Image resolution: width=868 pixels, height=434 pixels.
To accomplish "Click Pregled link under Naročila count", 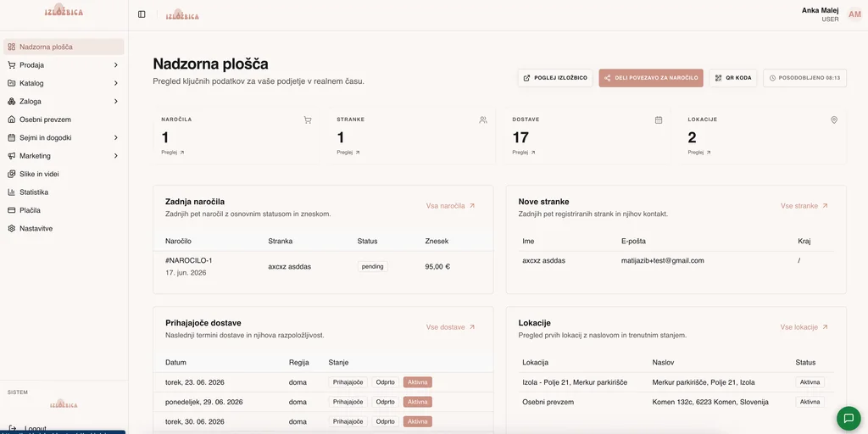I will click(x=173, y=153).
